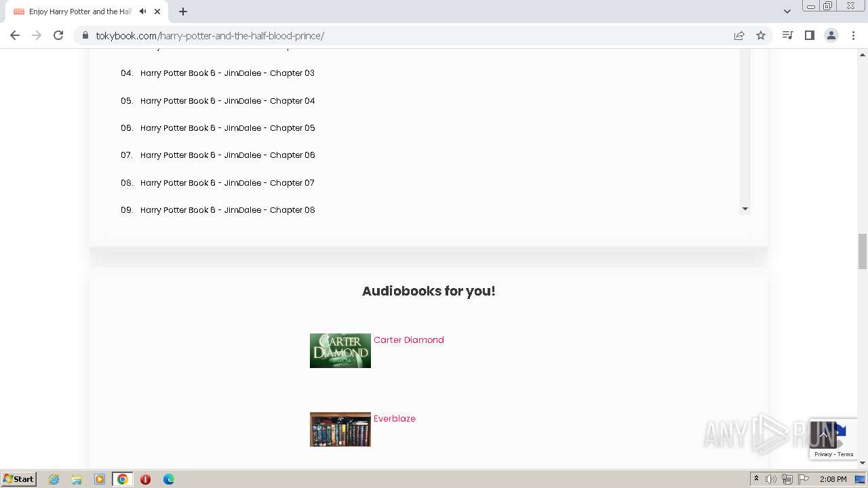Show hidden system tray icons
The width and height of the screenshot is (868, 488).
756,479
